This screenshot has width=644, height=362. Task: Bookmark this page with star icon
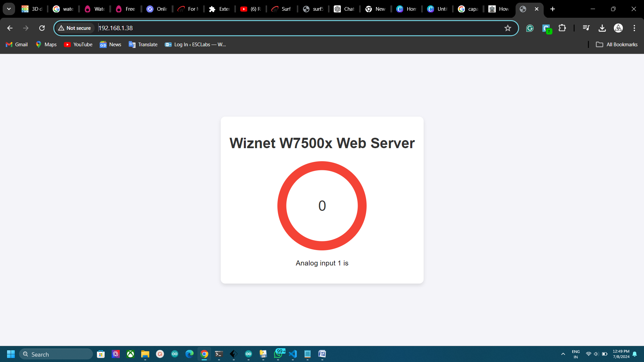pos(507,28)
